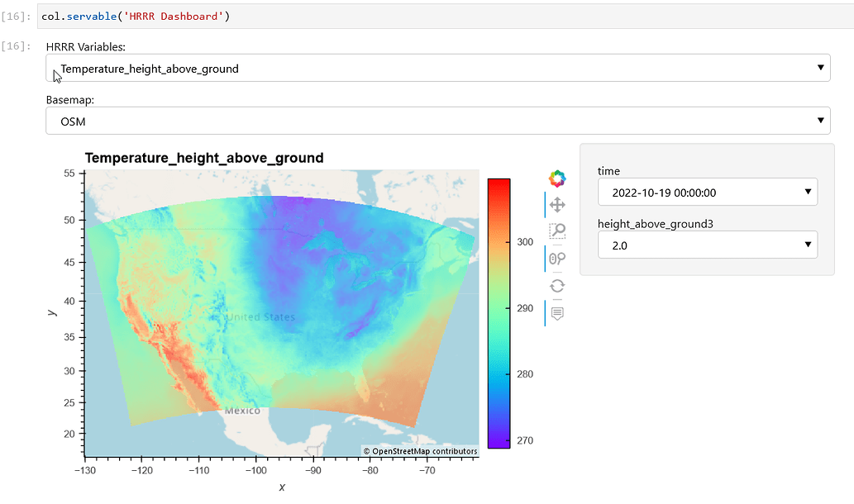Select the Pan tool on the plot toolbar
Viewport: 854px width, 504px height.
pyautogui.click(x=557, y=203)
